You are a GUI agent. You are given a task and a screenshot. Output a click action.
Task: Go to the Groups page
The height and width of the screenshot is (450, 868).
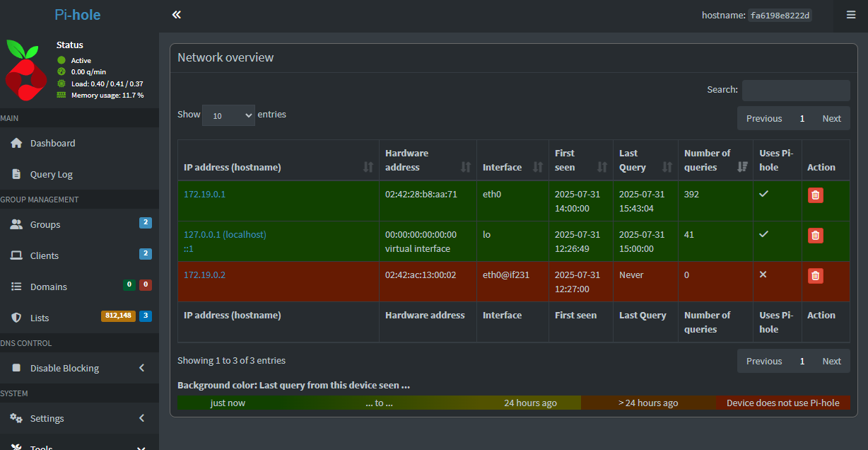click(45, 224)
